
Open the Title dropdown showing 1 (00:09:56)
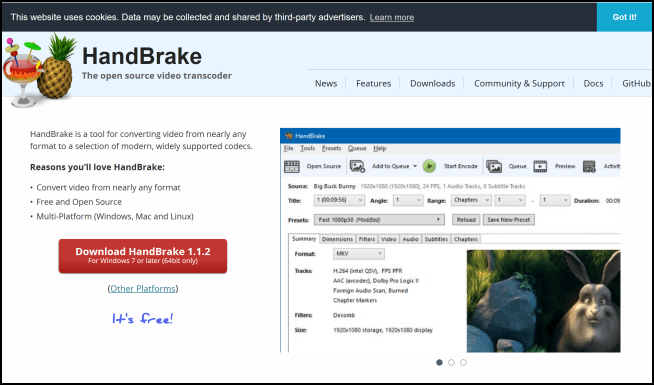340,200
